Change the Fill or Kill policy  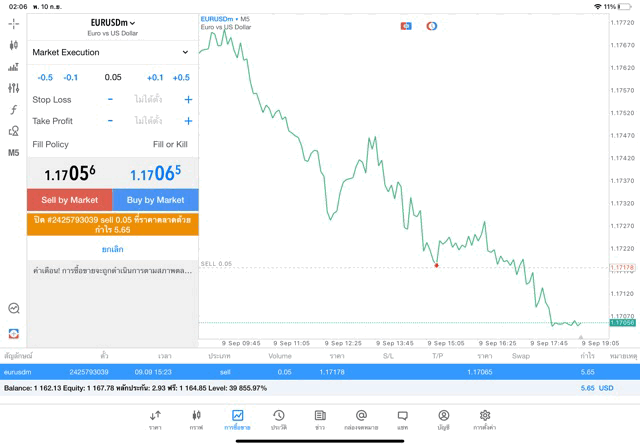(170, 145)
